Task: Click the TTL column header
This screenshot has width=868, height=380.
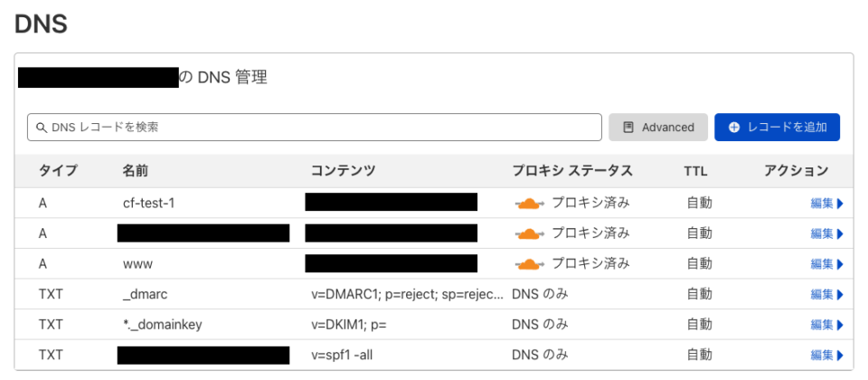Action: 695,170
